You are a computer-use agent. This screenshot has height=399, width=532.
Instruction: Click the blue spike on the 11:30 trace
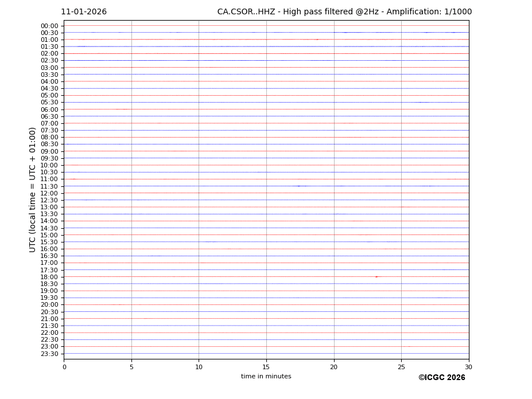point(298,186)
